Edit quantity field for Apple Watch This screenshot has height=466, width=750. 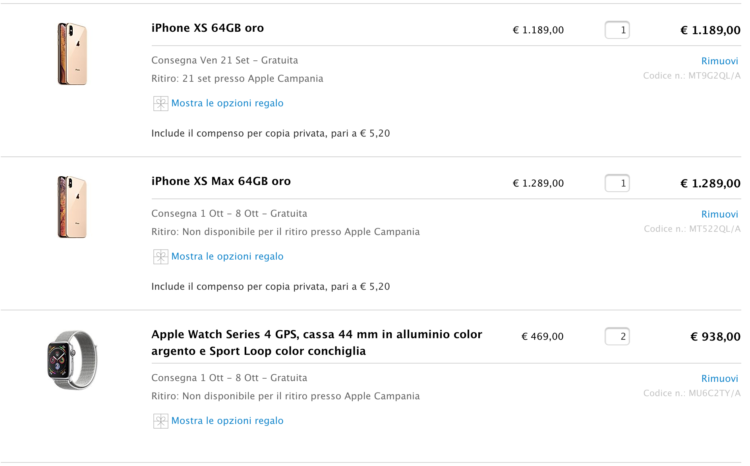617,336
